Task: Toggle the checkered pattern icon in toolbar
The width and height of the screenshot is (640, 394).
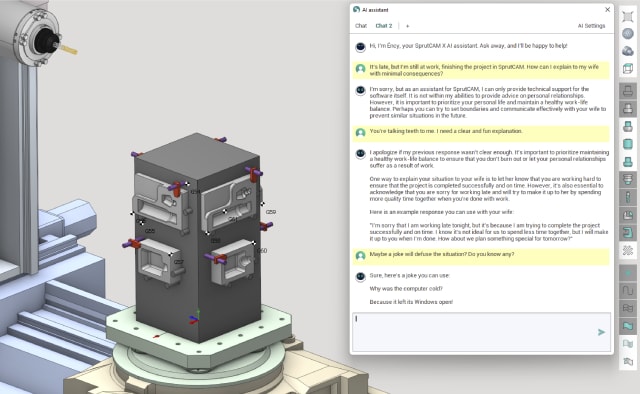Action: point(628,250)
